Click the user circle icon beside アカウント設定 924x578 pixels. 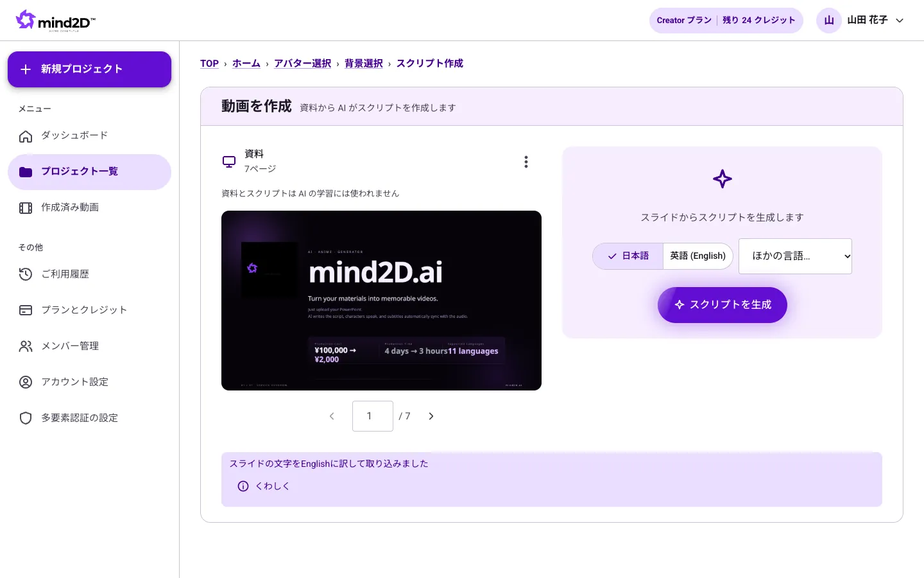[x=26, y=383]
